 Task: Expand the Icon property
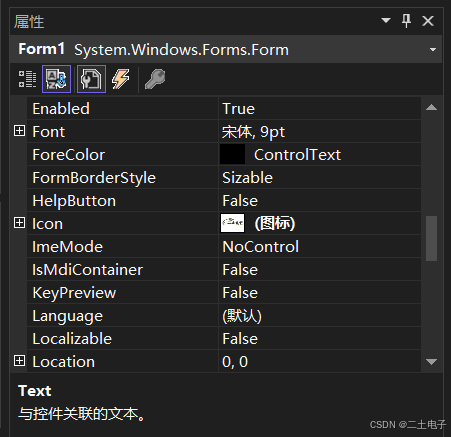(x=19, y=223)
